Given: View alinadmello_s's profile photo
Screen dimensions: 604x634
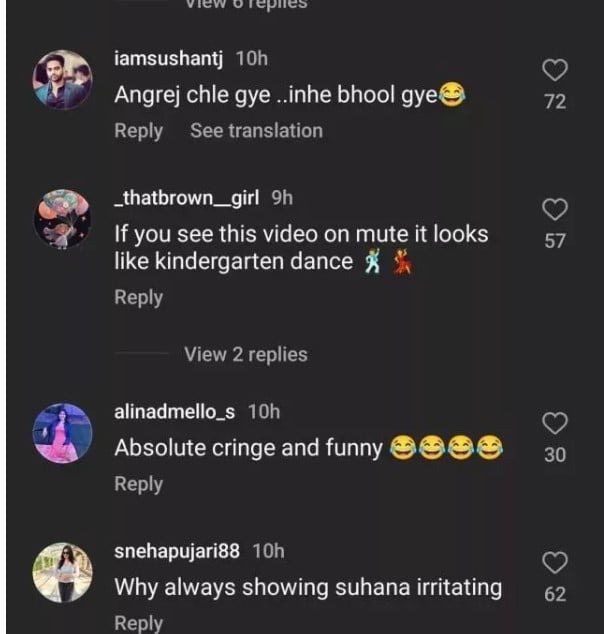Looking at the screenshot, I should pos(62,432).
